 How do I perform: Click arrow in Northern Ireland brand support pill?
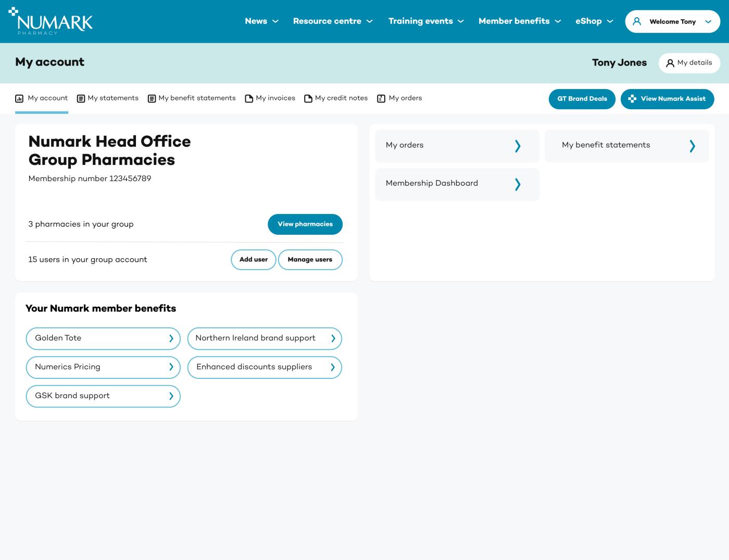(x=333, y=338)
